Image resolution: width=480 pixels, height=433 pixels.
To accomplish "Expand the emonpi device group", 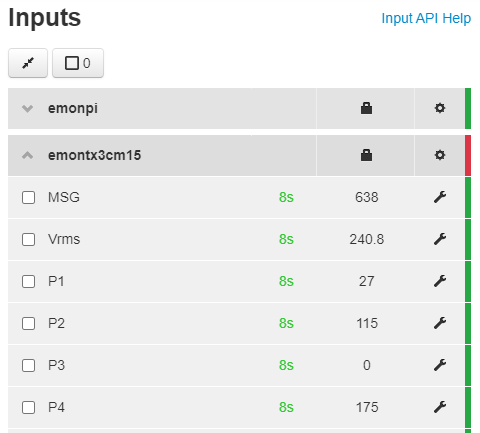I will (x=27, y=109).
